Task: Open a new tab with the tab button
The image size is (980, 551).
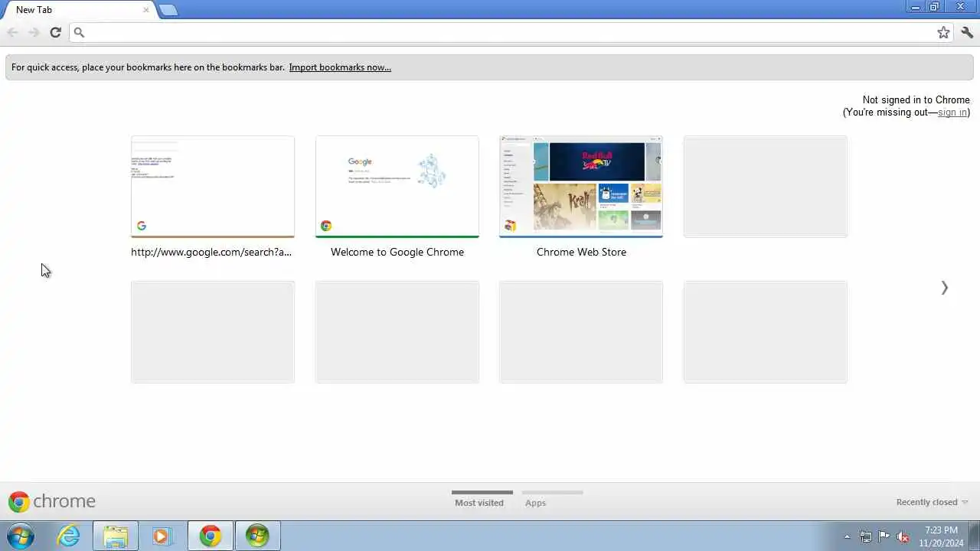Action: (168, 10)
